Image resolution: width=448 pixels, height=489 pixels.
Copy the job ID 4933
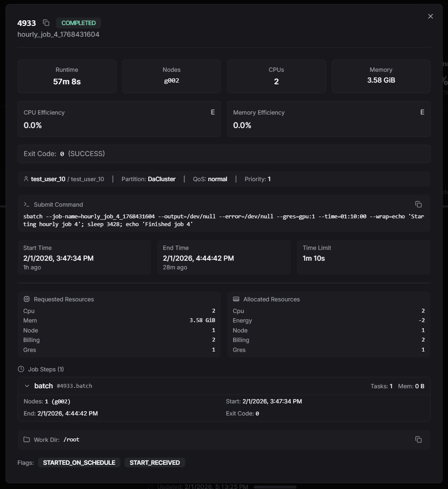46,23
